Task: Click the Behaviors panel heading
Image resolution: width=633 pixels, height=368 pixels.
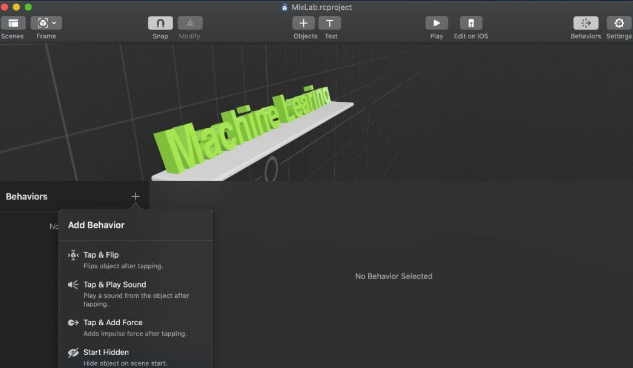Action: pyautogui.click(x=27, y=197)
